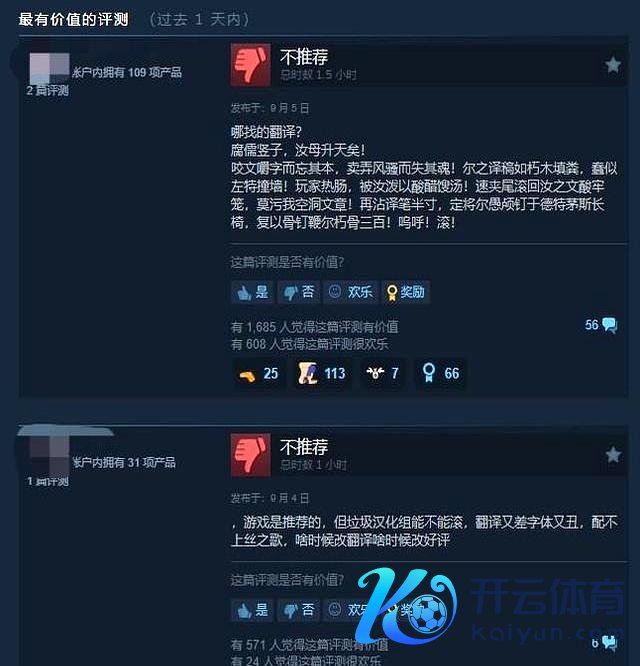
Task: Open the second reviewer's 1 篇评测 link
Action: (x=48, y=481)
